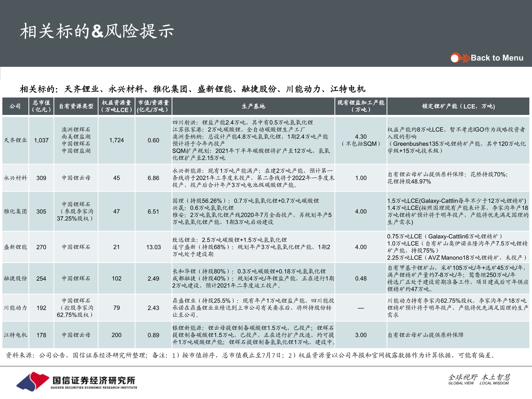Click the 总市值 column header

pyautogui.click(x=41, y=106)
